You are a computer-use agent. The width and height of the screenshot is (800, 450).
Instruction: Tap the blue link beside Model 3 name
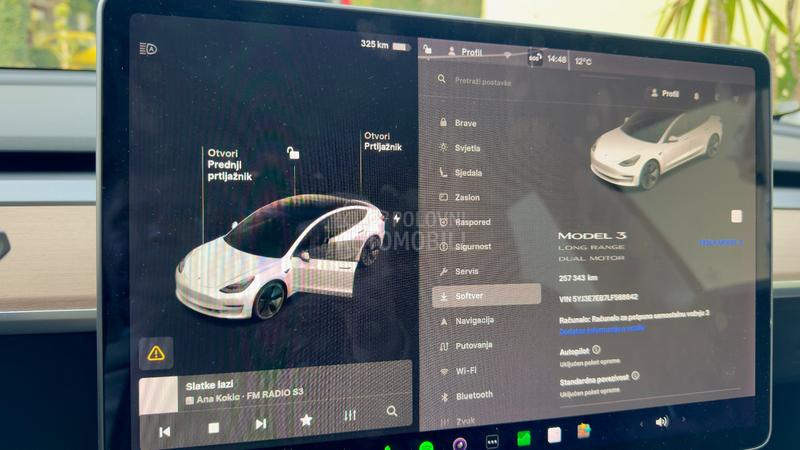coord(720,243)
